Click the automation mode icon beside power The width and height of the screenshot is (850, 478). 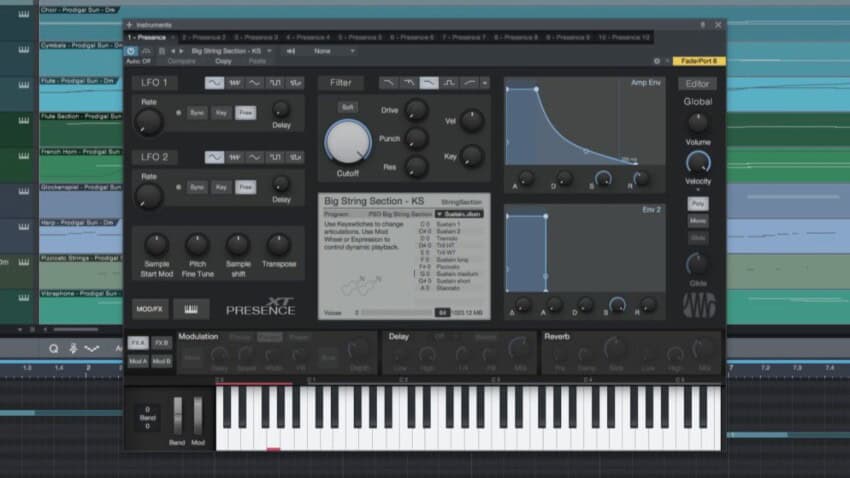[x=146, y=51]
